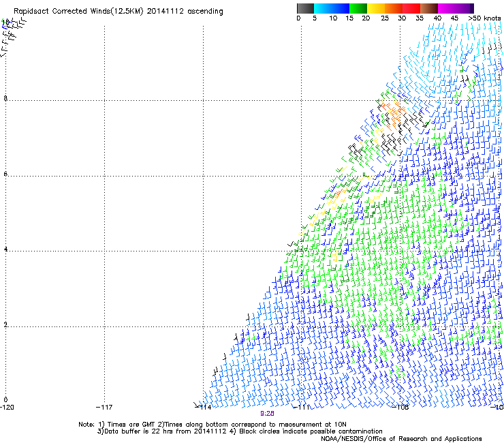Click the purple '9:28' time label
Image resolution: width=504 pixels, height=443 pixels.
coord(267,414)
